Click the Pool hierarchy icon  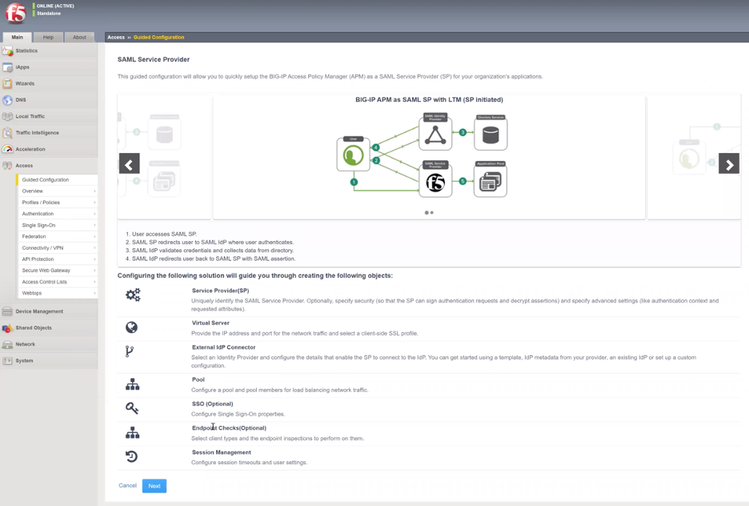point(132,384)
